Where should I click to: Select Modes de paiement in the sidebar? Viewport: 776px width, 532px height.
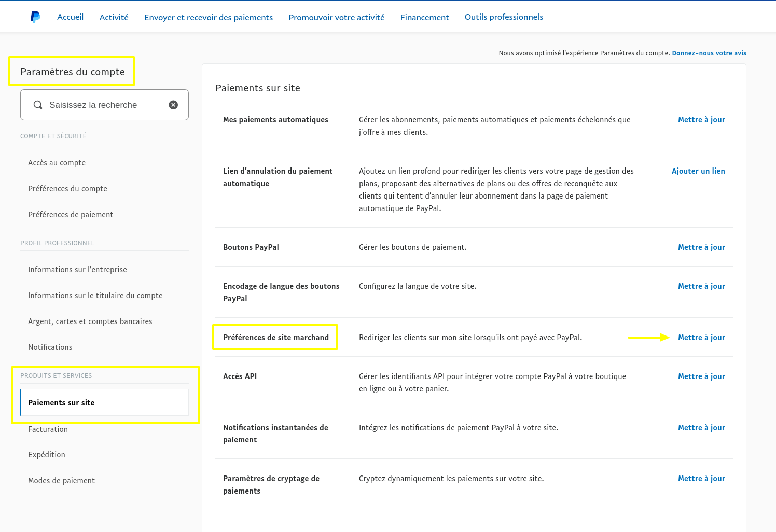point(61,480)
